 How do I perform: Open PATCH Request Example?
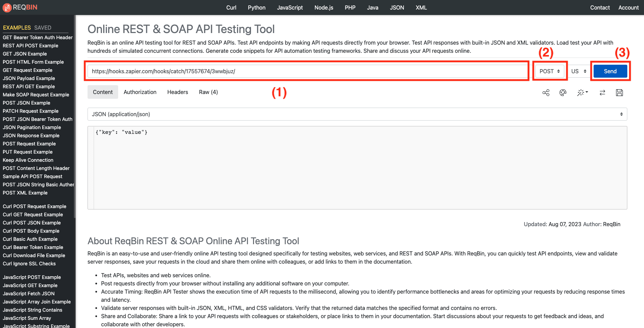click(x=31, y=111)
